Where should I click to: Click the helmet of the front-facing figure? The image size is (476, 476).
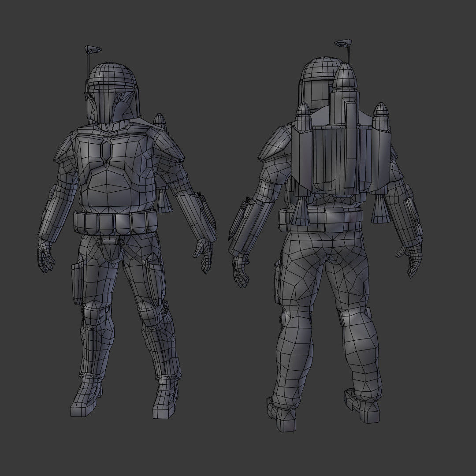(113, 93)
